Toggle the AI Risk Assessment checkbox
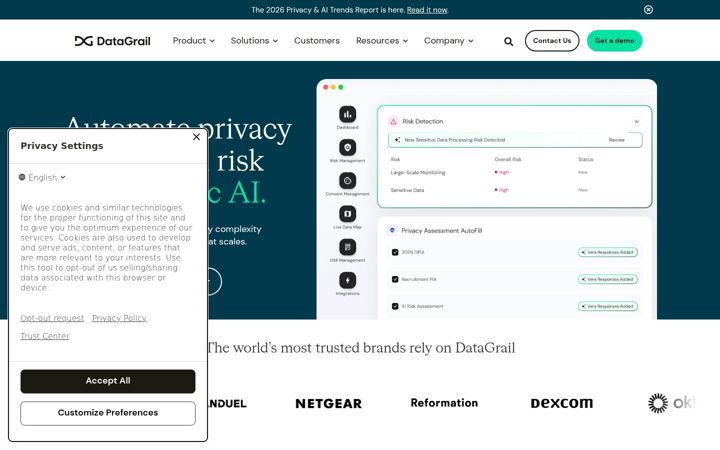 tap(395, 306)
